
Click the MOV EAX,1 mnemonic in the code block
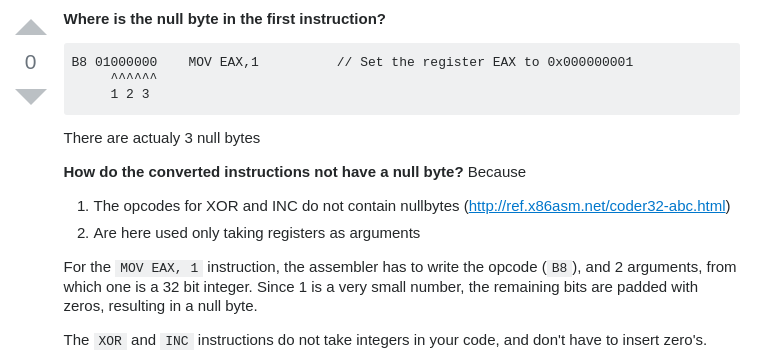[x=224, y=62]
